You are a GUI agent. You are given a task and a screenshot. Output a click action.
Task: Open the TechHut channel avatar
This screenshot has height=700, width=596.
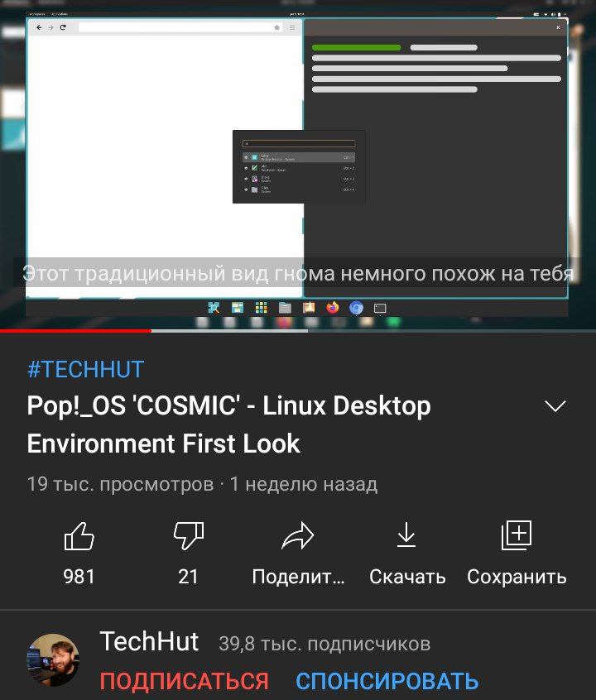pos(54,659)
